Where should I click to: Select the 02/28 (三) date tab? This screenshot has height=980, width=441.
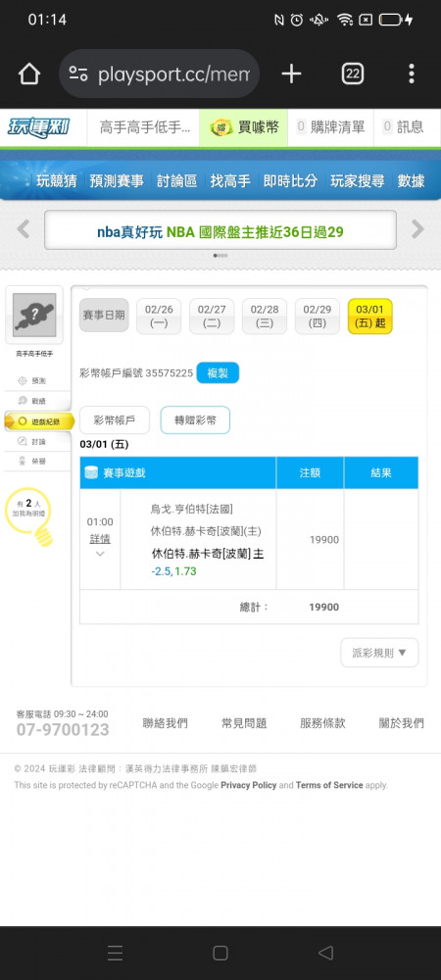click(265, 317)
